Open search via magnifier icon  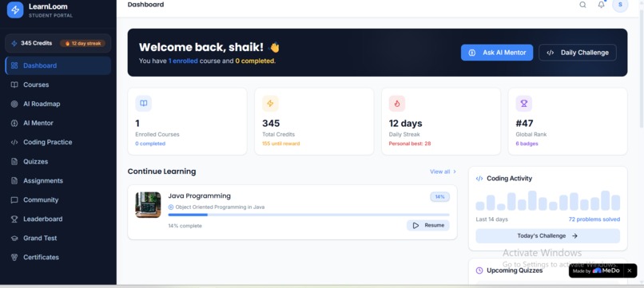pos(582,5)
